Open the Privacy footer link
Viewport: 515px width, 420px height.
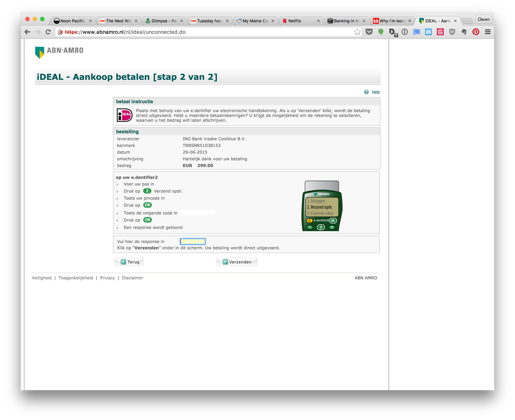point(107,278)
